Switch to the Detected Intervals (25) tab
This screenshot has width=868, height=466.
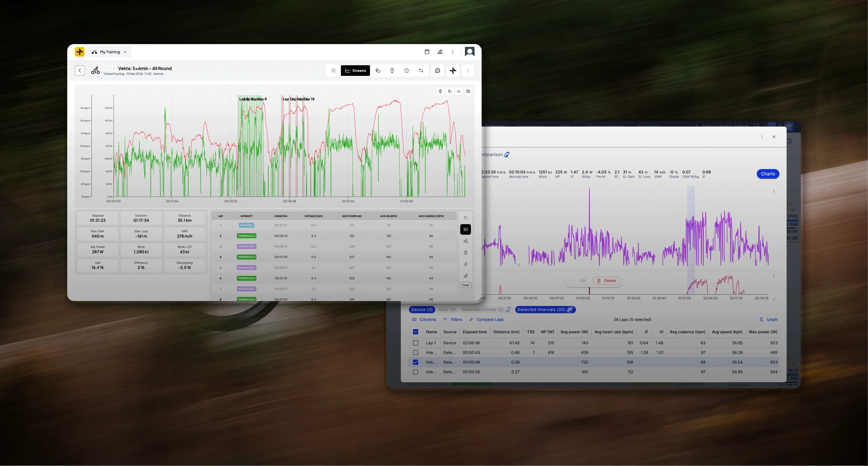pos(545,310)
